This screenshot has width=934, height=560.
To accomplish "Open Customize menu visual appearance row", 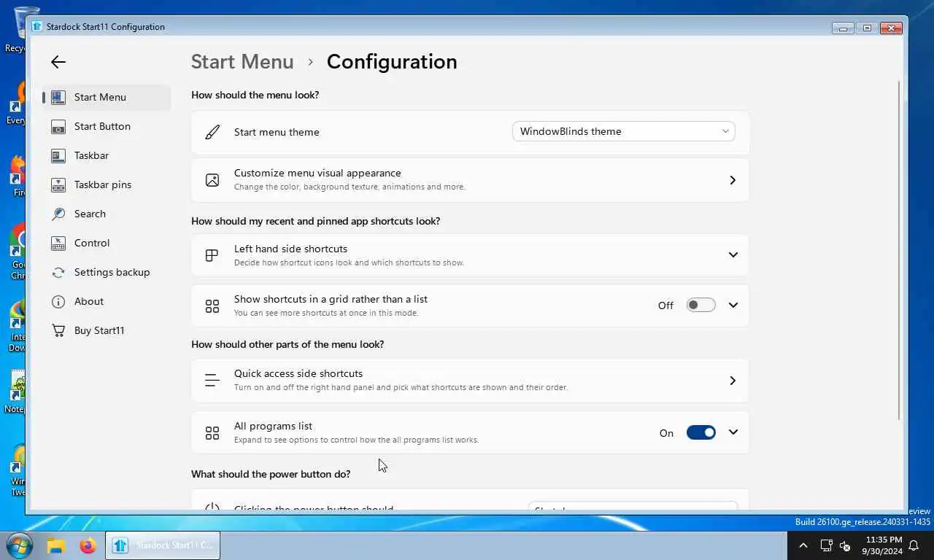I will coord(470,180).
